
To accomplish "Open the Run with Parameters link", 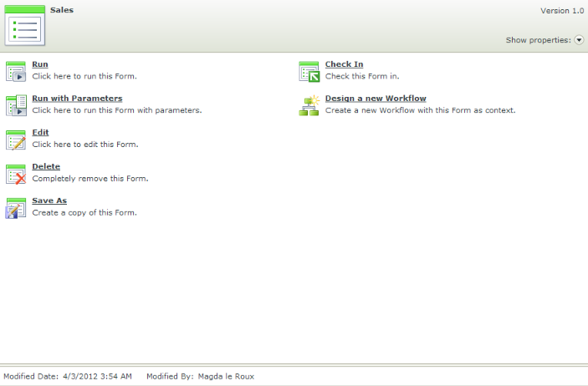I will click(77, 99).
